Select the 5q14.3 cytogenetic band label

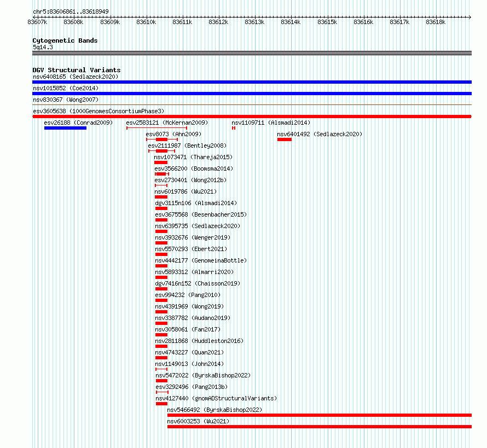tap(43, 47)
